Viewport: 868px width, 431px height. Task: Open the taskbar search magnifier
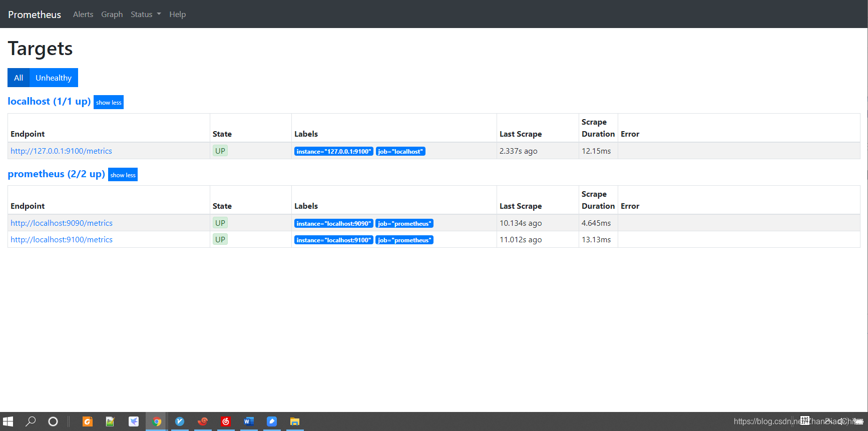[x=31, y=421]
